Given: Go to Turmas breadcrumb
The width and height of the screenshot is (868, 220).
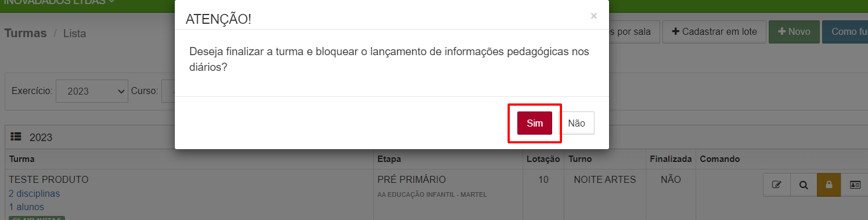Looking at the screenshot, I should point(26,33).
